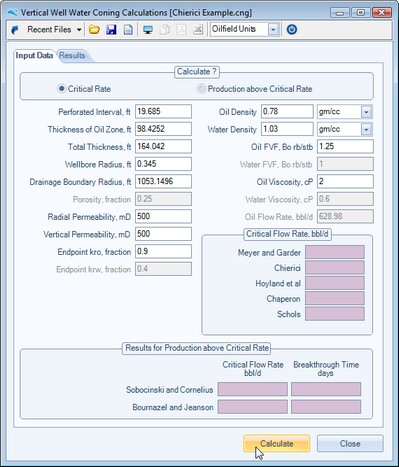The image size is (399, 467).
Task: Click the Chaperon result box
Action: point(335,299)
